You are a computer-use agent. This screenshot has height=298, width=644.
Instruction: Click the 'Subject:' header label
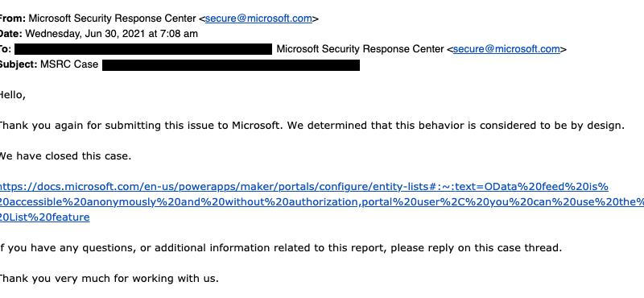[19, 65]
